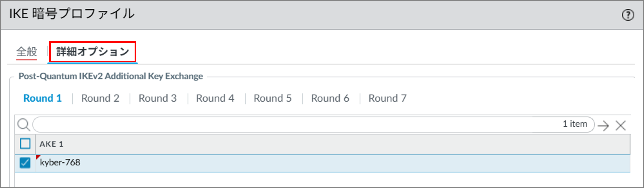This screenshot has width=644, height=188.
Task: Click the right arrow next to search
Action: [603, 126]
